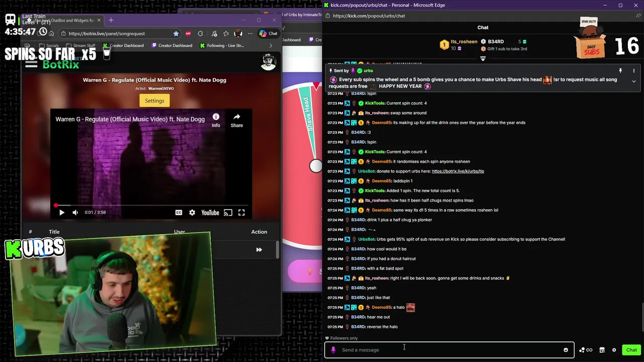Open browser profile picture

238,34
